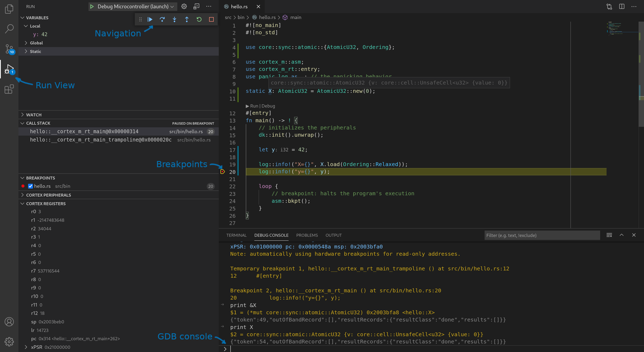The height and width of the screenshot is (352, 644).
Task: Open the Manage gear in activity bar
Action: tap(9, 342)
